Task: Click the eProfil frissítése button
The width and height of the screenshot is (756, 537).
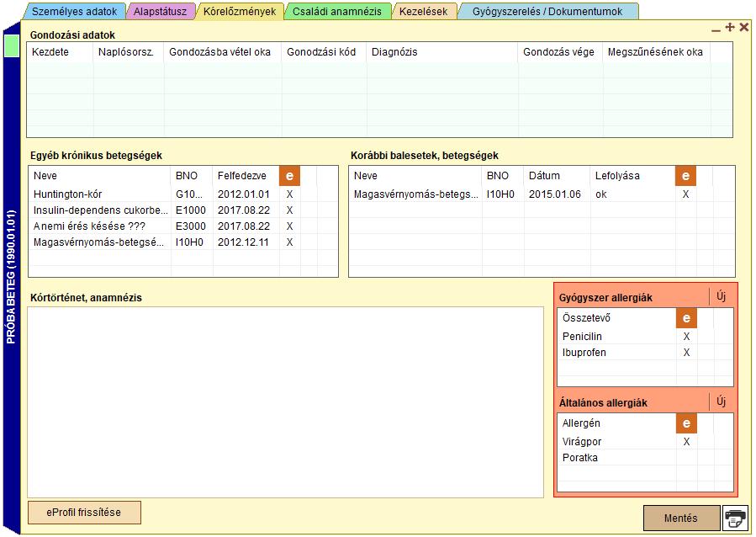Action: [84, 513]
